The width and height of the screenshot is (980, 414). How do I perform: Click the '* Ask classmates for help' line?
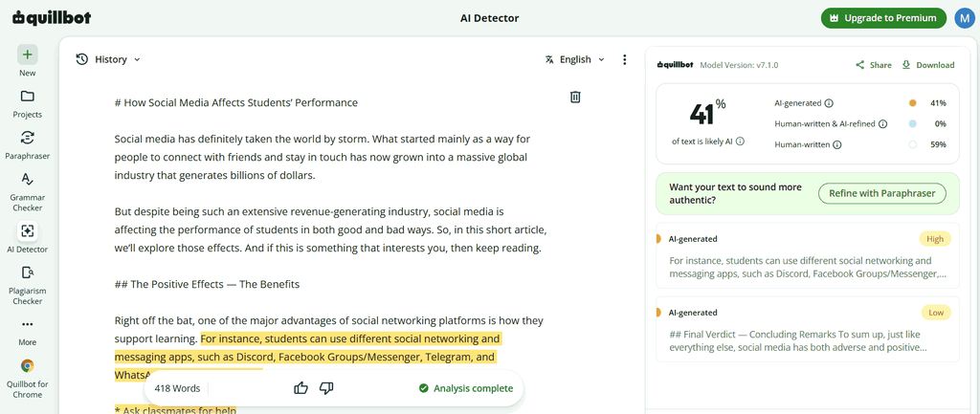[x=176, y=409]
